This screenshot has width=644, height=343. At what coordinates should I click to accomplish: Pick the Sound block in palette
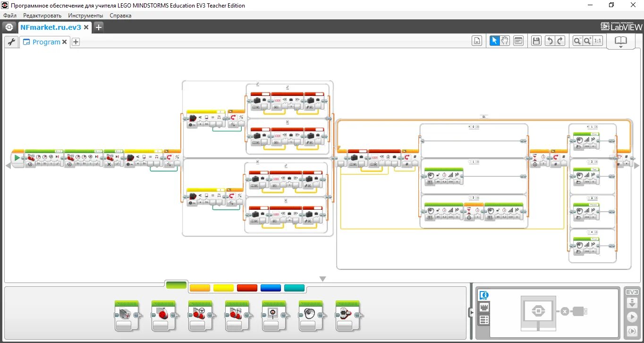click(x=311, y=315)
